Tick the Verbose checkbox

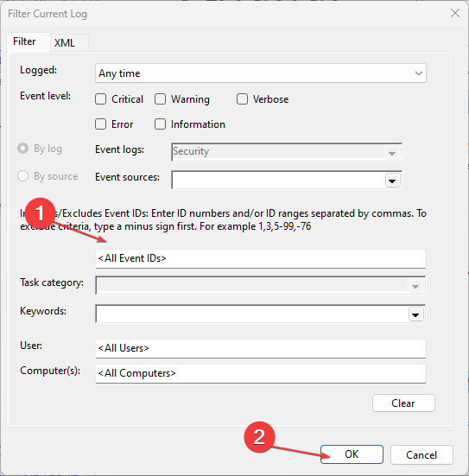pos(242,99)
